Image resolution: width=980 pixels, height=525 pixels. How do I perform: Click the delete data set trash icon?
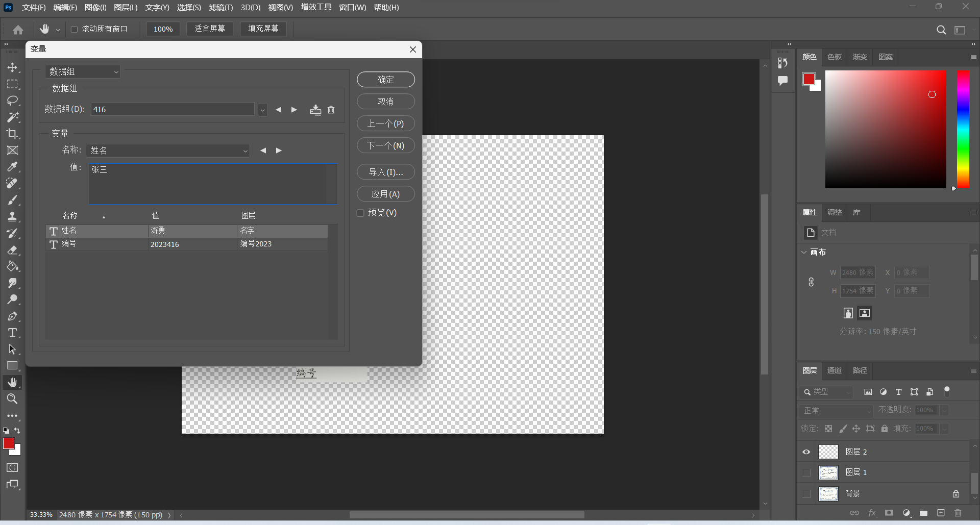click(x=331, y=110)
